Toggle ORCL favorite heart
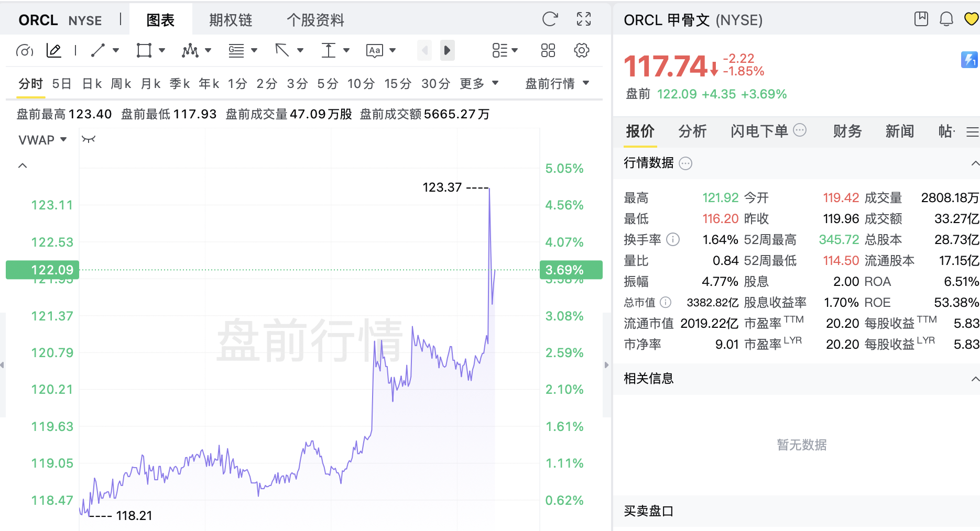This screenshot has width=980, height=531. tap(971, 19)
